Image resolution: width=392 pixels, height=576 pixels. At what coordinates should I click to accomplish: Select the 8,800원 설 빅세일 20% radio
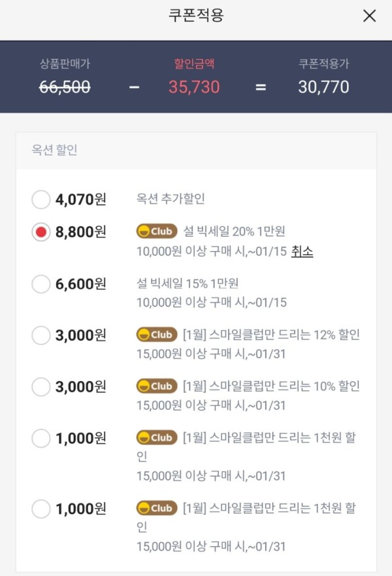point(41,232)
